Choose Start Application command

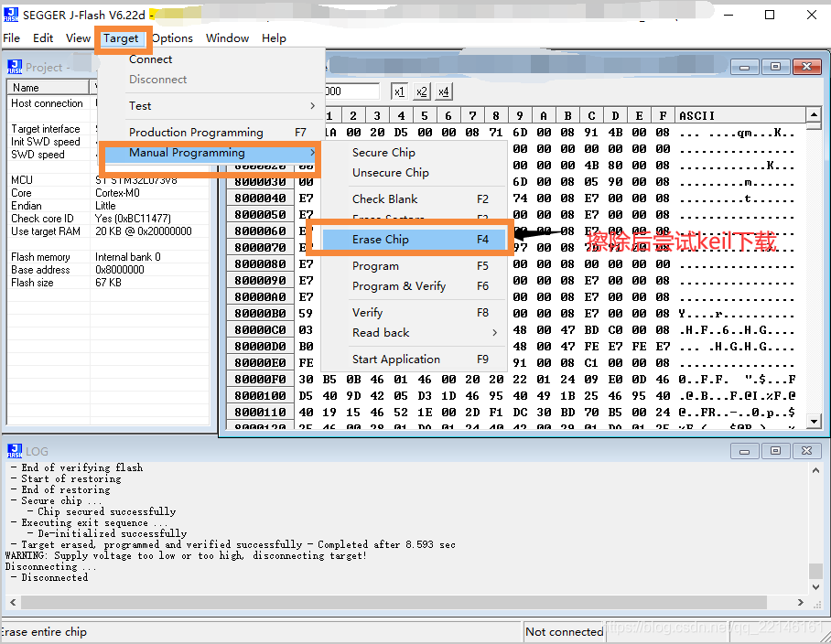coord(414,360)
